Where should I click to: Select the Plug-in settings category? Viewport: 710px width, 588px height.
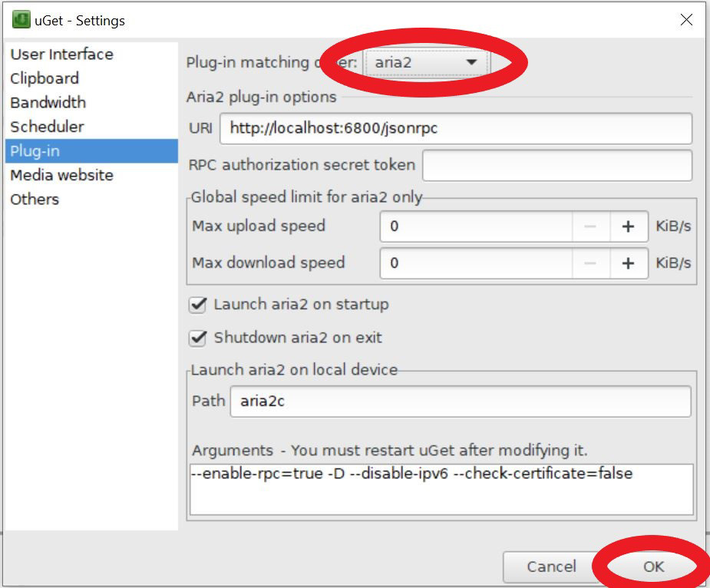pos(91,151)
